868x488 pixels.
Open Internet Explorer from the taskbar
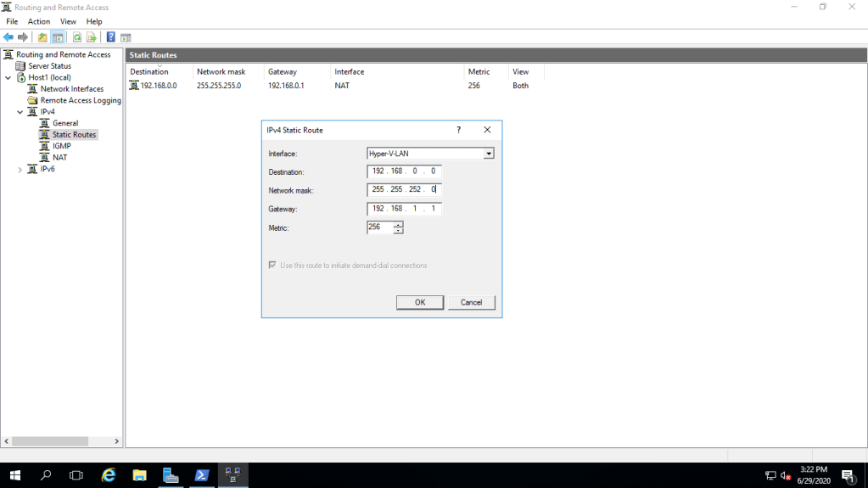pos(109,475)
